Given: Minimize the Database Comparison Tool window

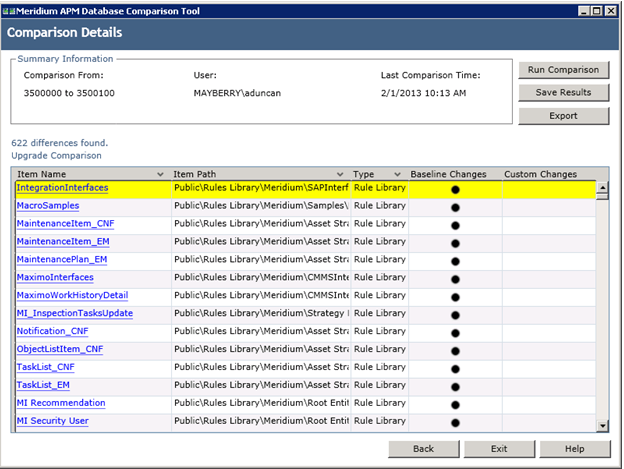Looking at the screenshot, I should pyautogui.click(x=583, y=11).
